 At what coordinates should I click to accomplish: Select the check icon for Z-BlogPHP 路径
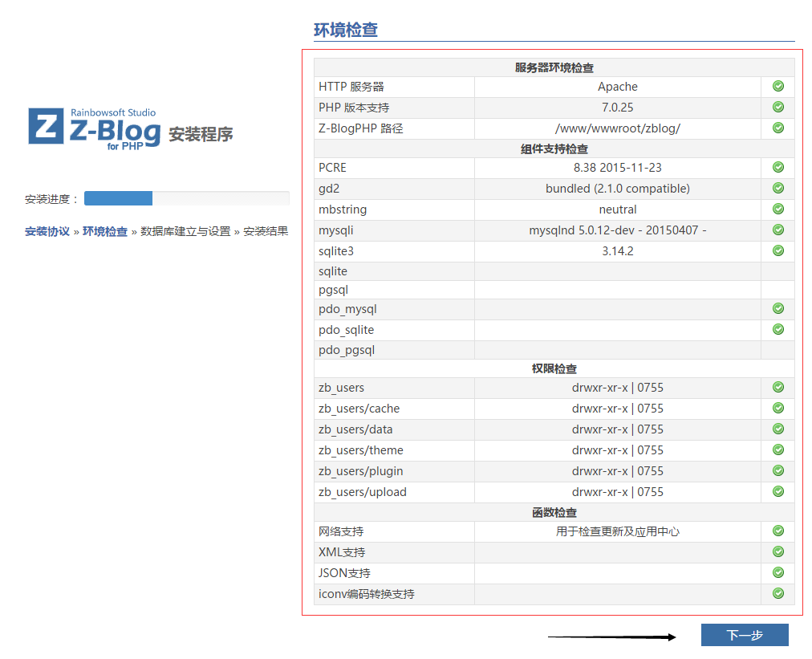click(x=777, y=127)
